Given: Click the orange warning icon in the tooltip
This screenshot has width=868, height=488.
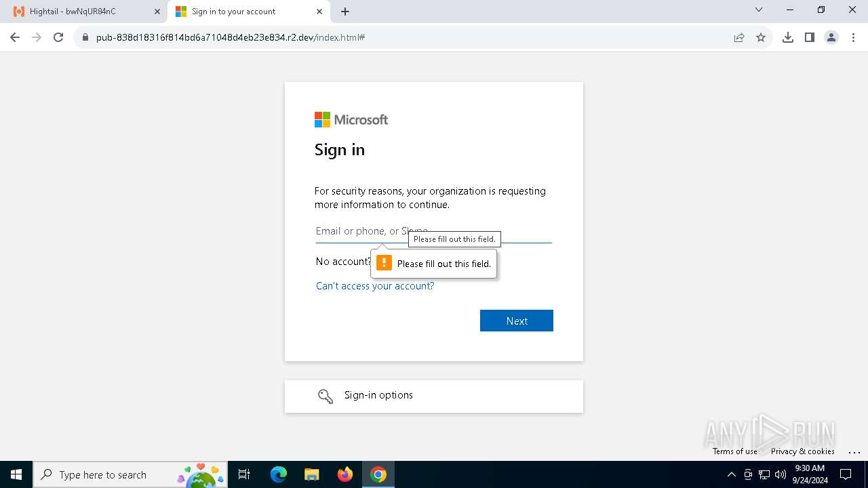Looking at the screenshot, I should [384, 263].
